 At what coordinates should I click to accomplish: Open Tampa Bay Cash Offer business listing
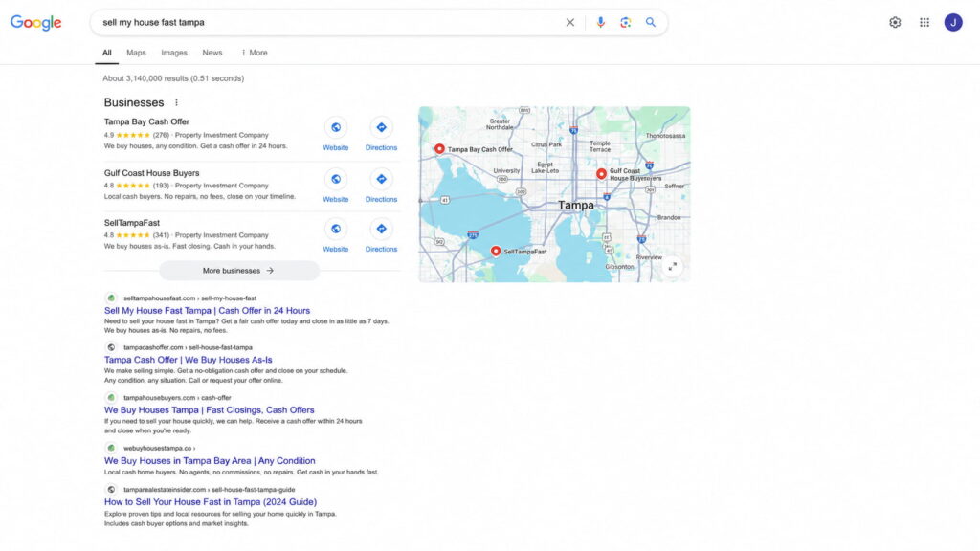coord(146,121)
